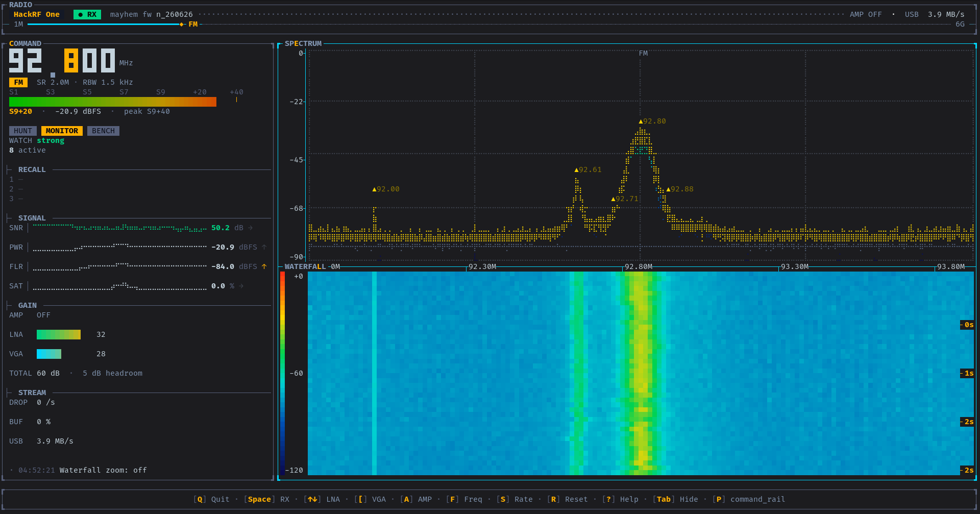Toggle the RX status indicator

pos(87,14)
